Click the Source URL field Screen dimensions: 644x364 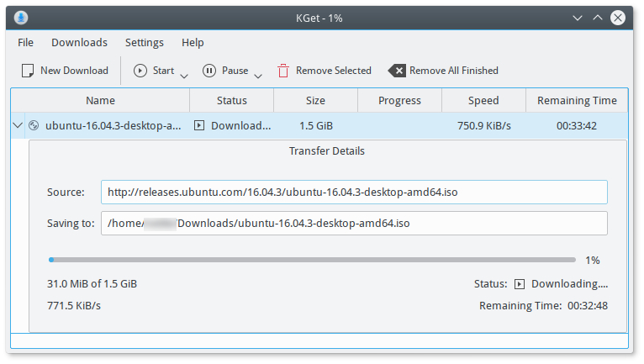tap(353, 193)
